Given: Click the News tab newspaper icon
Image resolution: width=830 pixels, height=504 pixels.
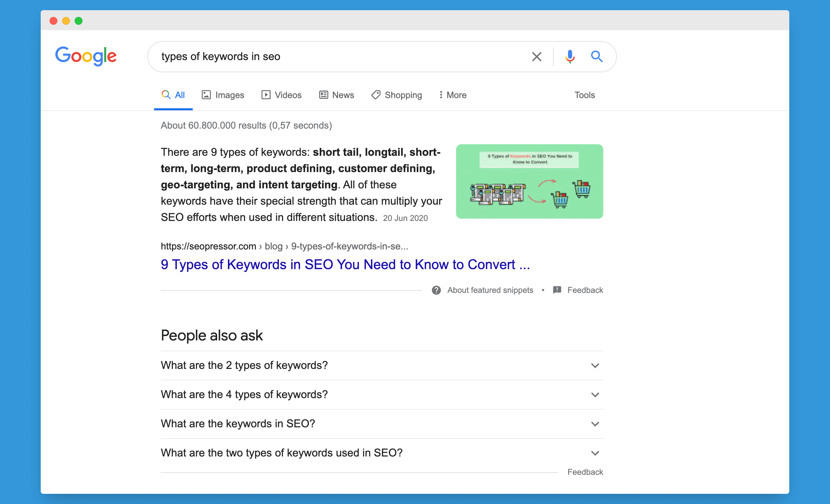Looking at the screenshot, I should click(323, 95).
